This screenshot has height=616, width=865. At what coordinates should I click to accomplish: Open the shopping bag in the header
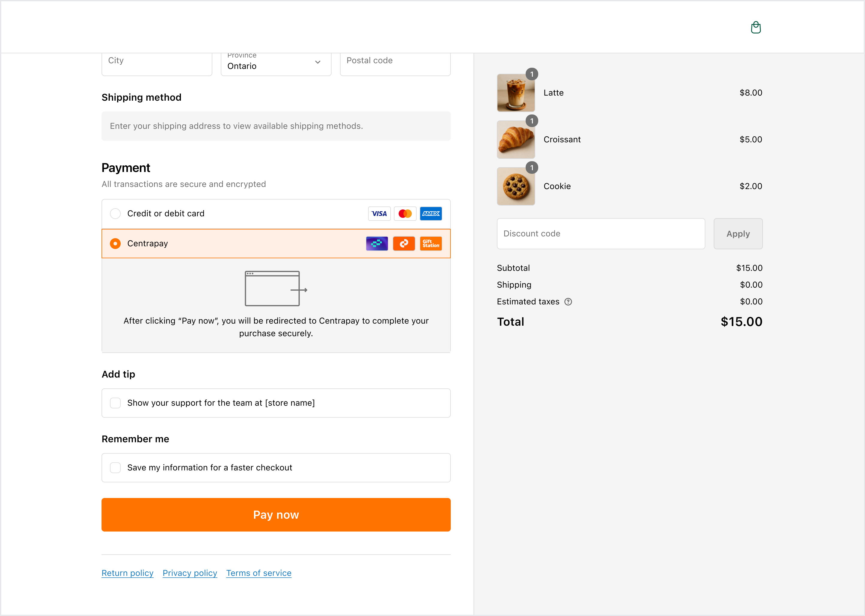click(x=756, y=27)
